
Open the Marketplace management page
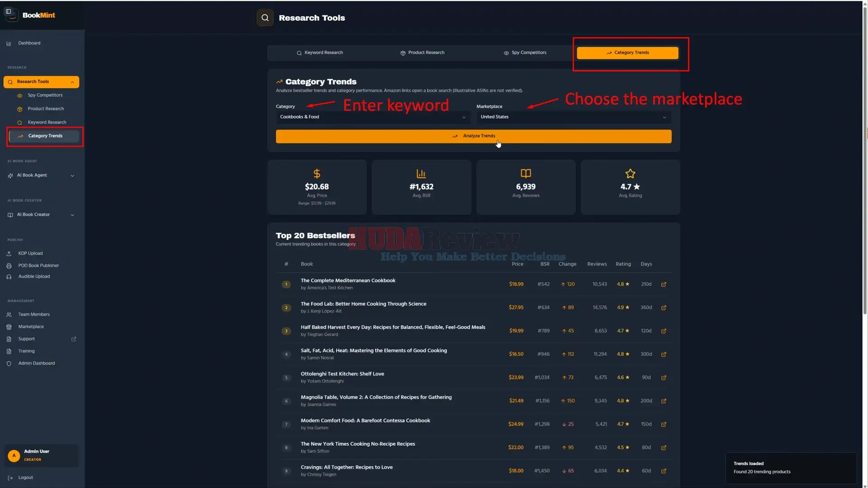point(31,327)
